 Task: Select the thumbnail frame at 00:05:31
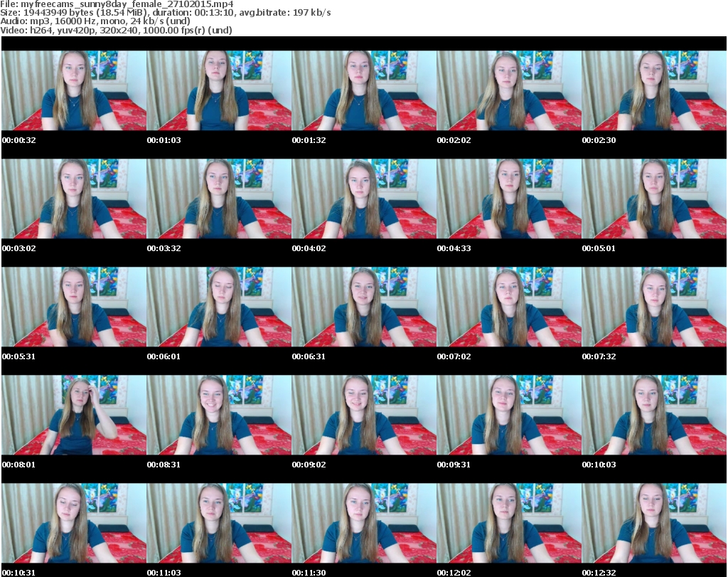tap(74, 307)
